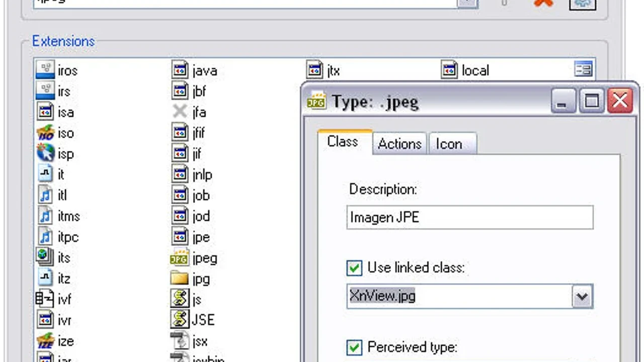Click the iso disc image icon

coord(45,133)
